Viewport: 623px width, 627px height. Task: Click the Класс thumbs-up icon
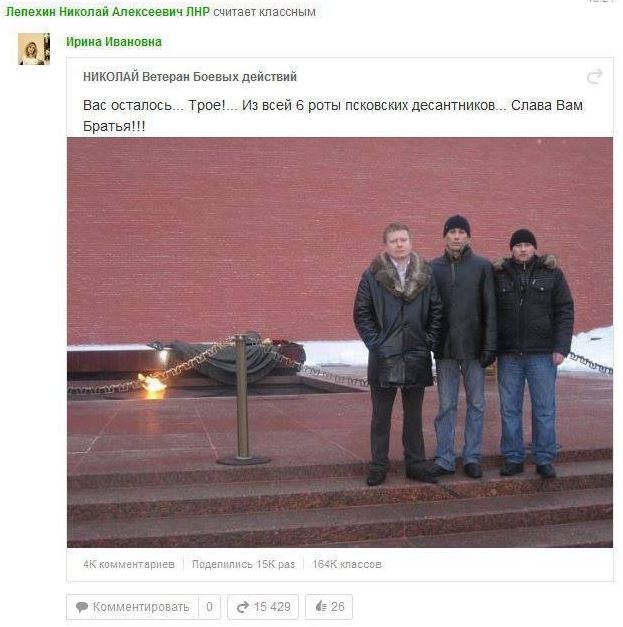(x=321, y=607)
